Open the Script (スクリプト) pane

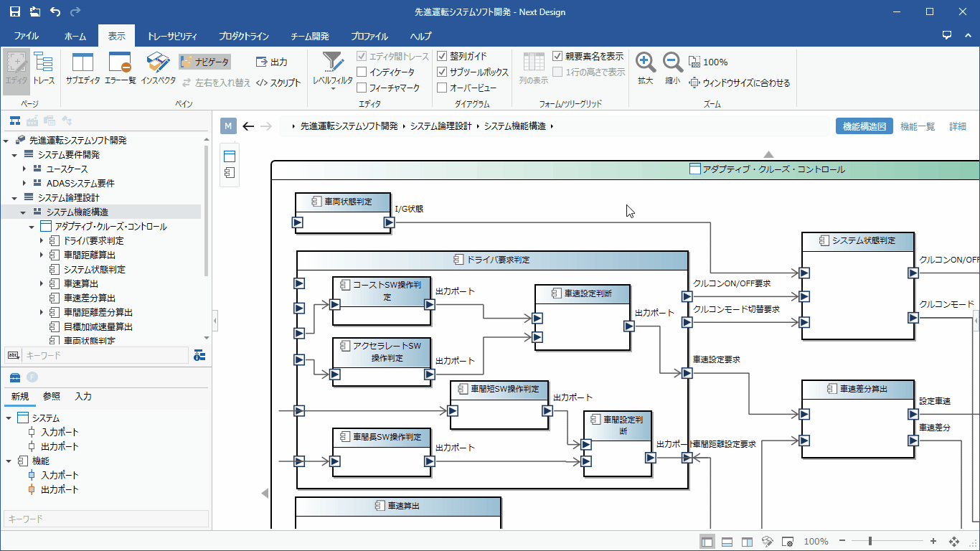(x=278, y=83)
